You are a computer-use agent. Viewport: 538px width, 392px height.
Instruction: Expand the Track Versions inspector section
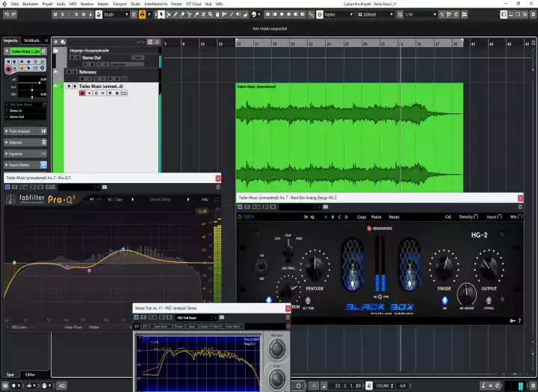(25, 131)
